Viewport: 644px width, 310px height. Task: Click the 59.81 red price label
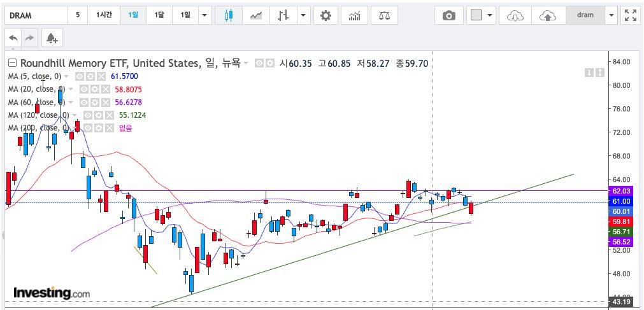pos(621,222)
